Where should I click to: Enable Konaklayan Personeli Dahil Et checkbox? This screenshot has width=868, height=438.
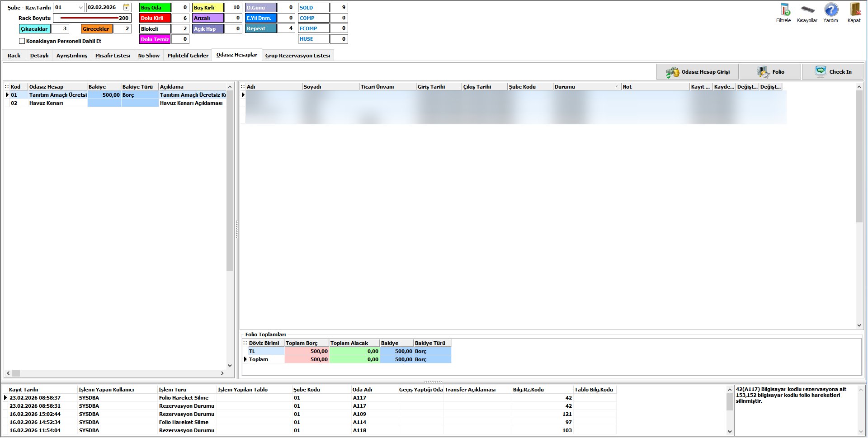22,41
